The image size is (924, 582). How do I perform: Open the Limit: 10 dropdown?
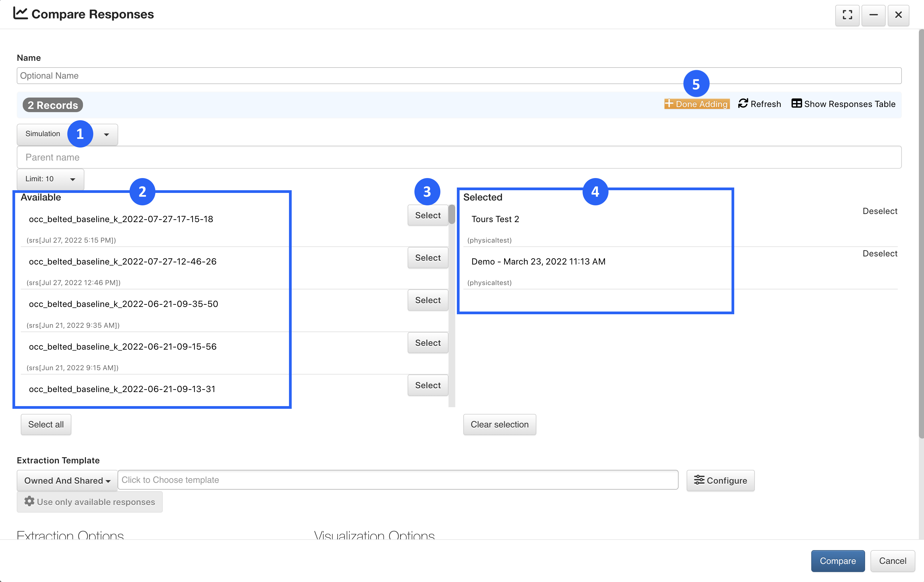tap(50, 179)
